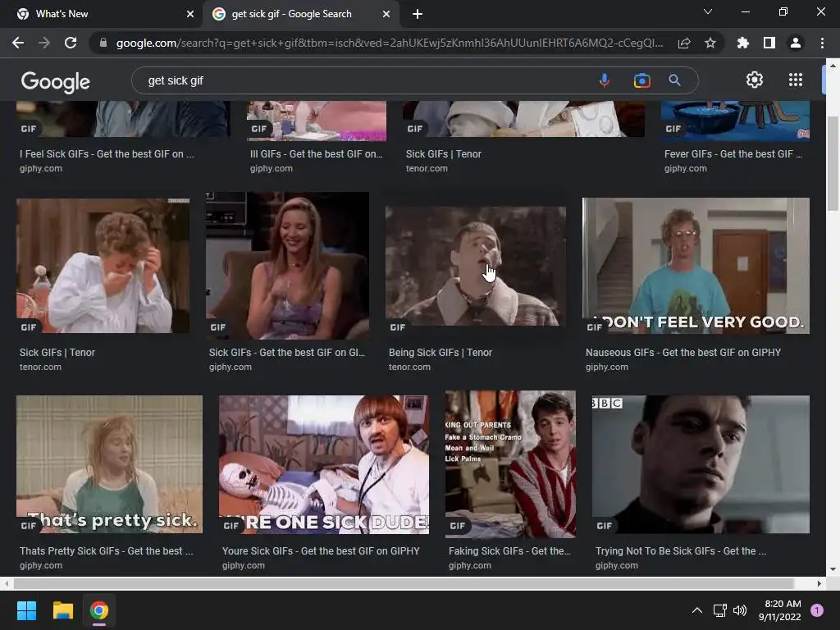Image resolution: width=840 pixels, height=630 pixels.
Task: Click the share page icon in the address bar
Action: point(684,43)
